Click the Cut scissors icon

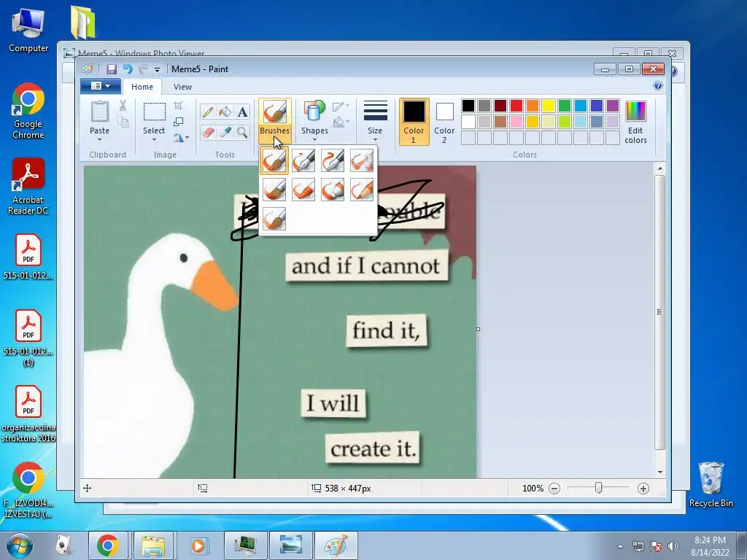(123, 106)
